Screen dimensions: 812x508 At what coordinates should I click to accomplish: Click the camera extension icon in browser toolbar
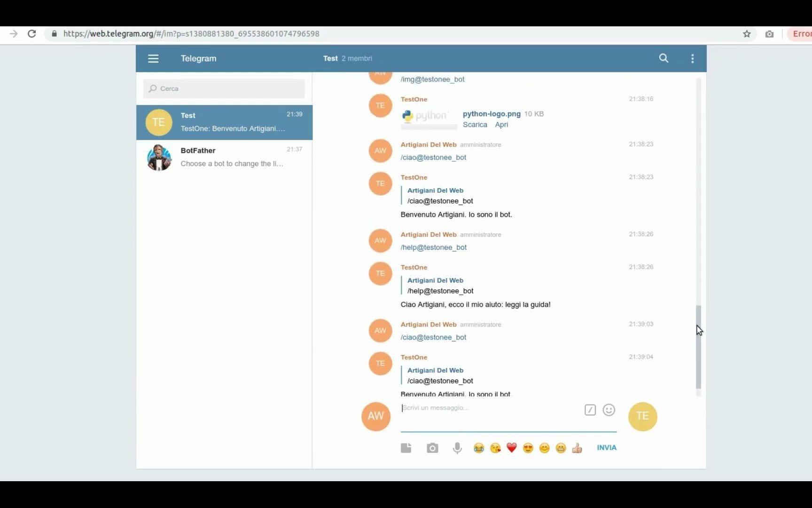(769, 33)
